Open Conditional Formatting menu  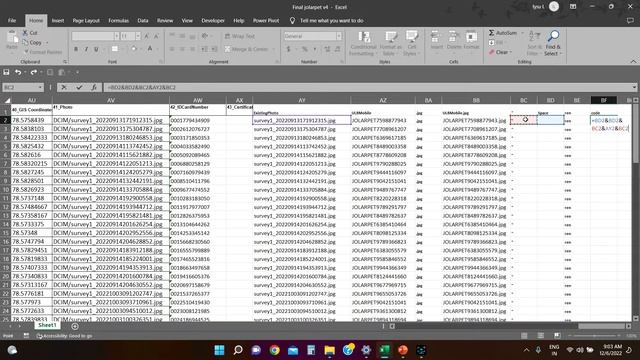[x=363, y=43]
